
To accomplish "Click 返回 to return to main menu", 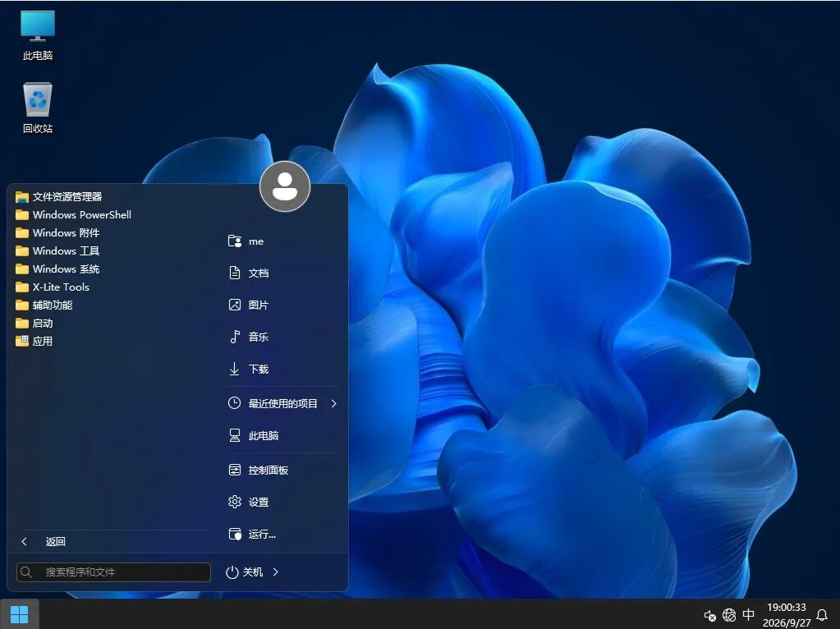I will (x=55, y=542).
